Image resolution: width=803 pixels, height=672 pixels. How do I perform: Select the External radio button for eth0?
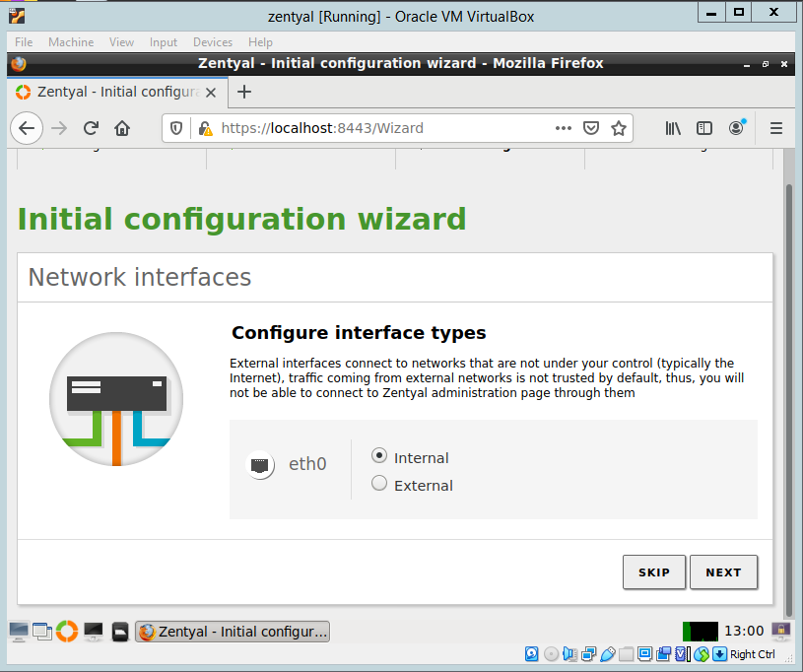[379, 483]
